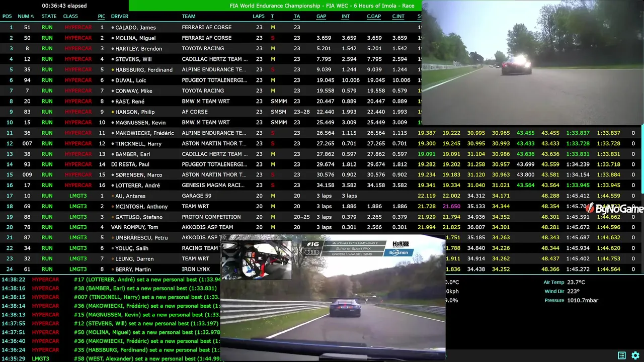The height and width of the screenshot is (362, 644).
Task: Click team IRON LYNX
Action: coord(196,269)
